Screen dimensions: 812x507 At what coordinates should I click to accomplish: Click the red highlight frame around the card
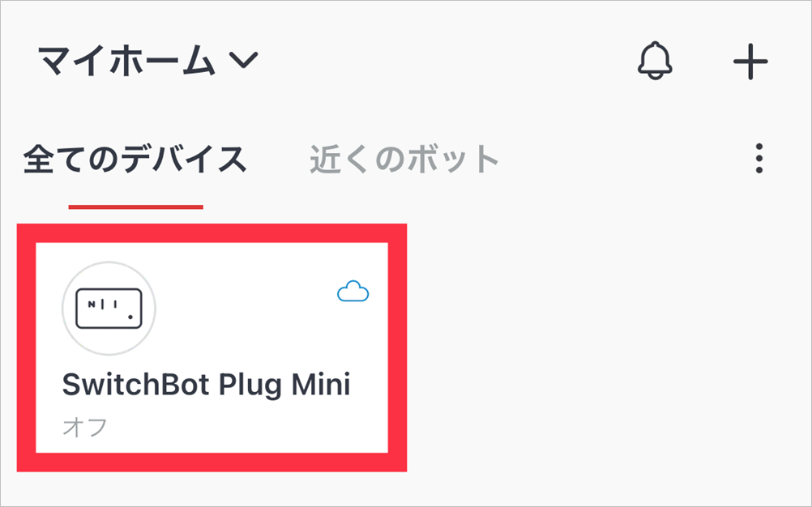click(212, 232)
